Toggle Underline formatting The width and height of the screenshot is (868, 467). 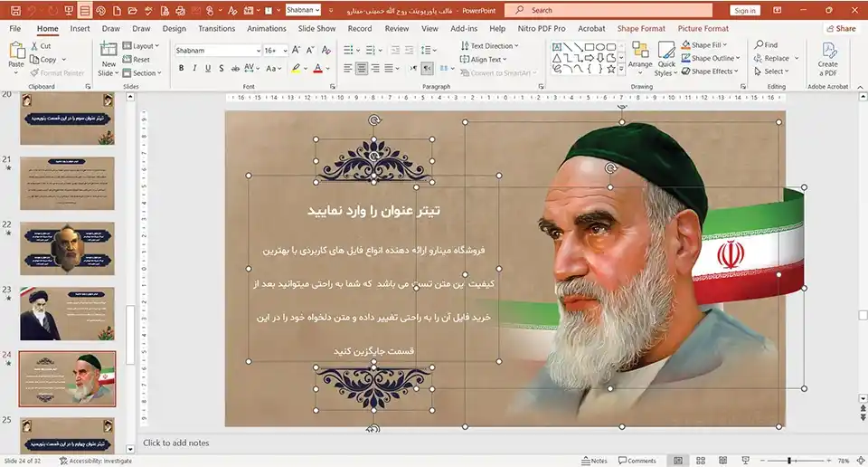tap(208, 68)
